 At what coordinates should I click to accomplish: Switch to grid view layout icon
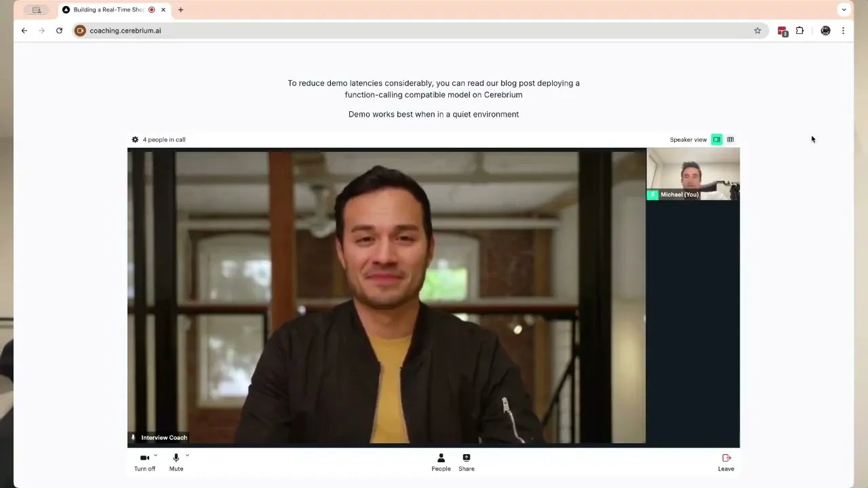point(730,140)
